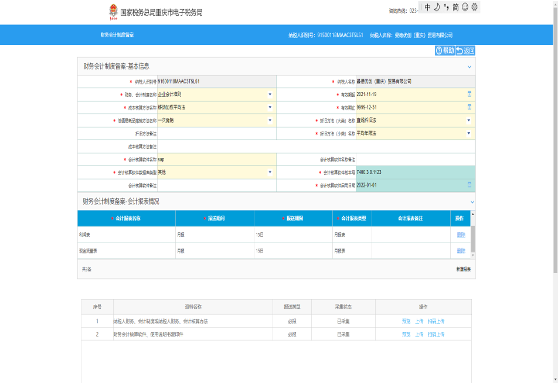
Task: Click the accounting software remark field
Action: point(216,185)
